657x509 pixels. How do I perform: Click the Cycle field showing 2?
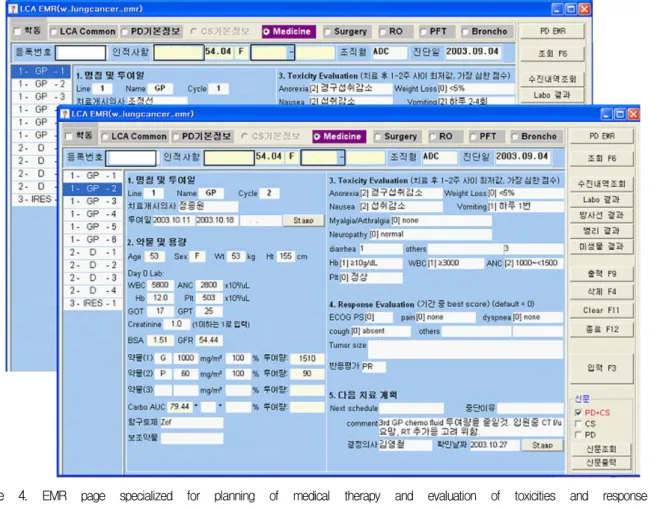click(269, 193)
